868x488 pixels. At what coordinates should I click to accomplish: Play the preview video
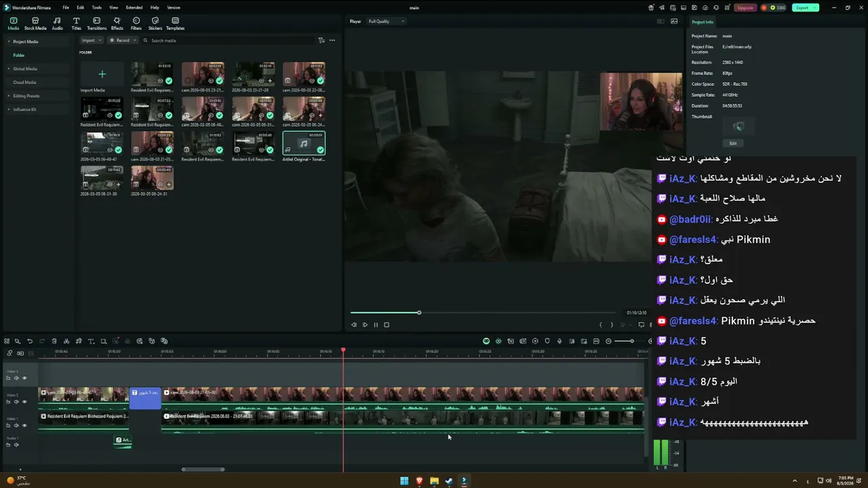(x=365, y=325)
